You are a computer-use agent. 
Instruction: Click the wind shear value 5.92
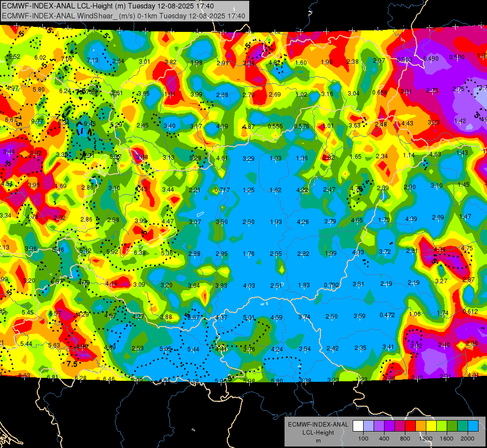point(112,251)
